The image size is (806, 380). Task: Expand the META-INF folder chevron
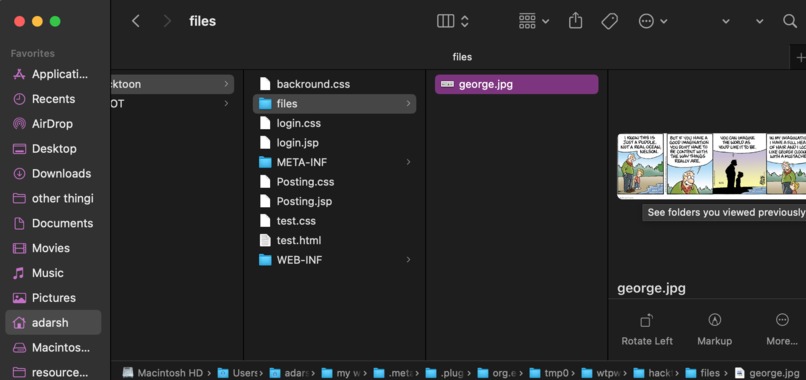409,162
